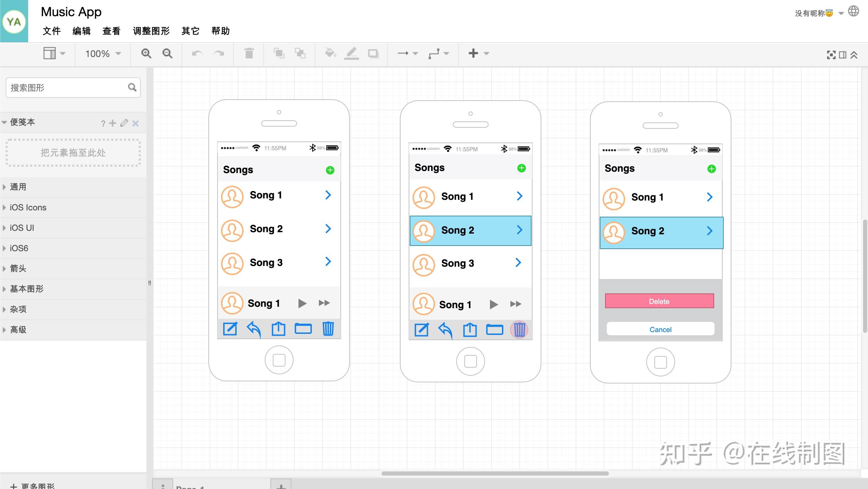Image resolution: width=868 pixels, height=489 pixels.
Task: Click the zoom in magnifier icon
Action: pyautogui.click(x=146, y=53)
